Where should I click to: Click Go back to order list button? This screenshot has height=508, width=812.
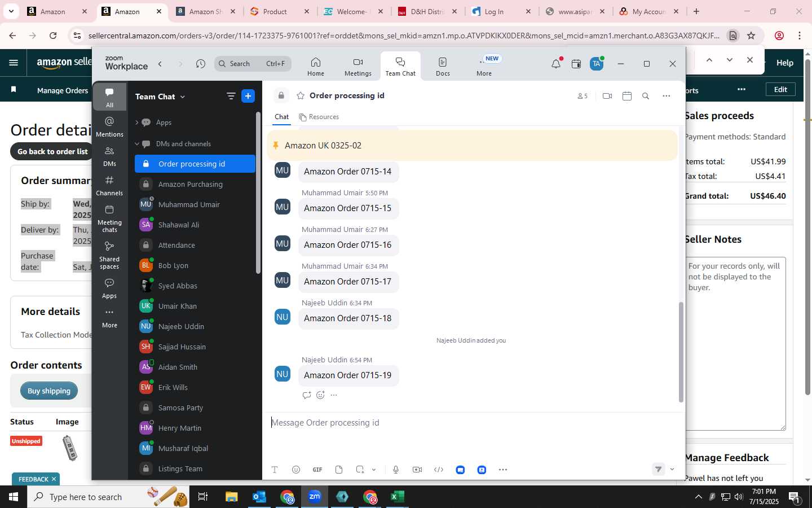52,151
